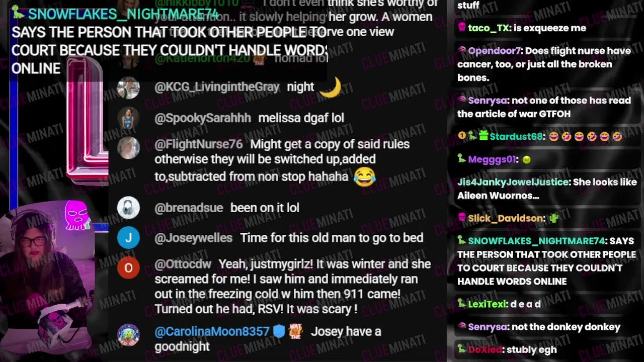Click the CarolinaMoon8357 profile avatar
This screenshot has height=362, width=644.
coord(128,335)
